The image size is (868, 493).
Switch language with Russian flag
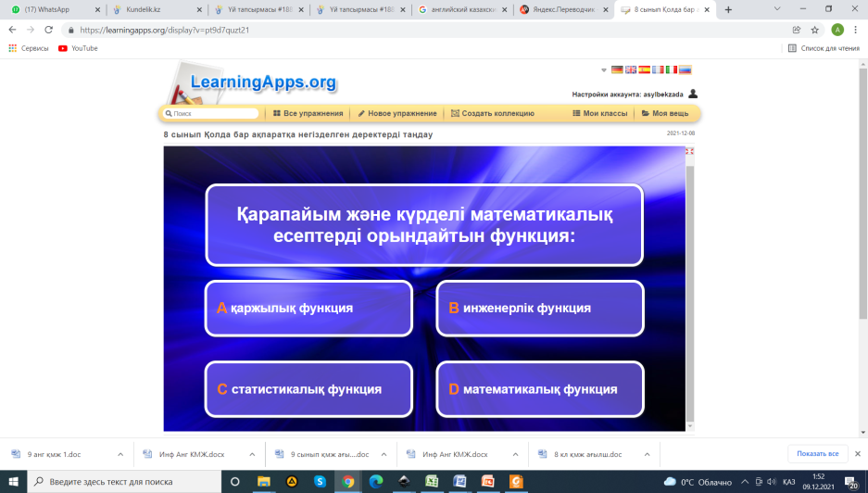pyautogui.click(x=686, y=70)
